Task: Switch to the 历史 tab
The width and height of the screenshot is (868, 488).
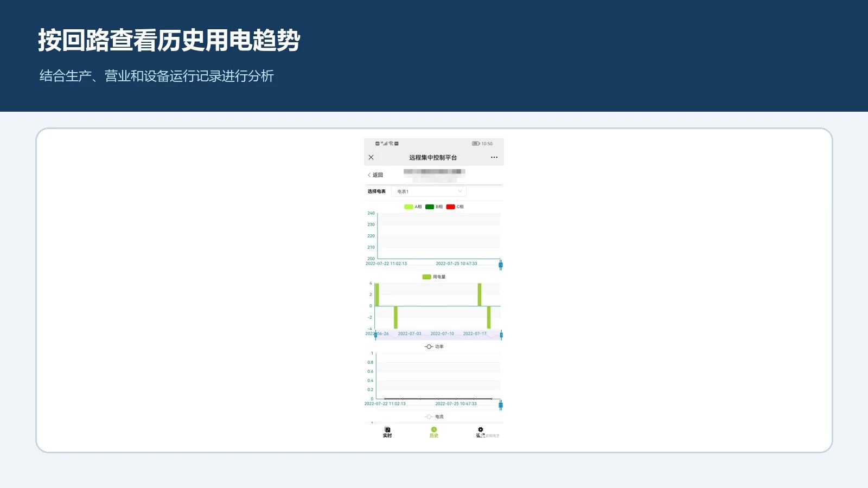Action: (434, 432)
